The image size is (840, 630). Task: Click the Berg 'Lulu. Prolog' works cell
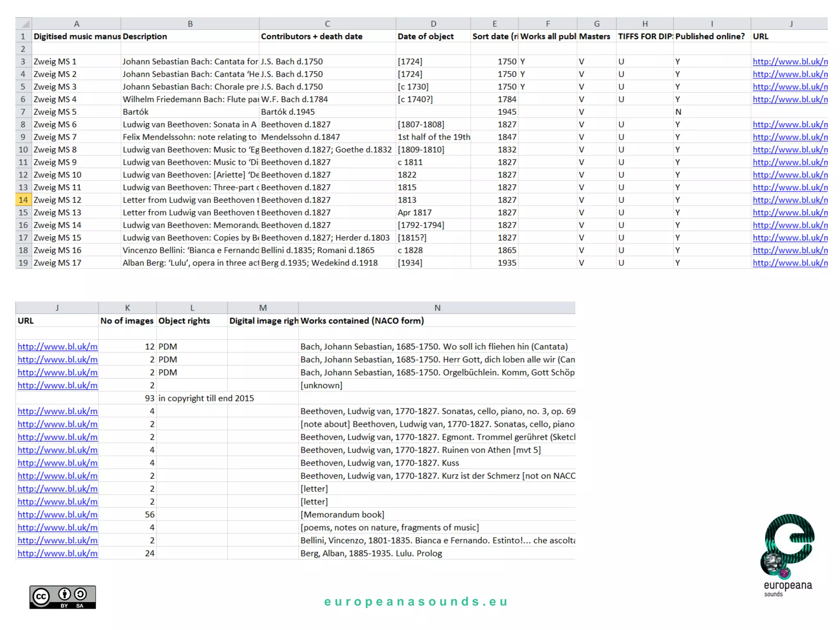pyautogui.click(x=371, y=553)
